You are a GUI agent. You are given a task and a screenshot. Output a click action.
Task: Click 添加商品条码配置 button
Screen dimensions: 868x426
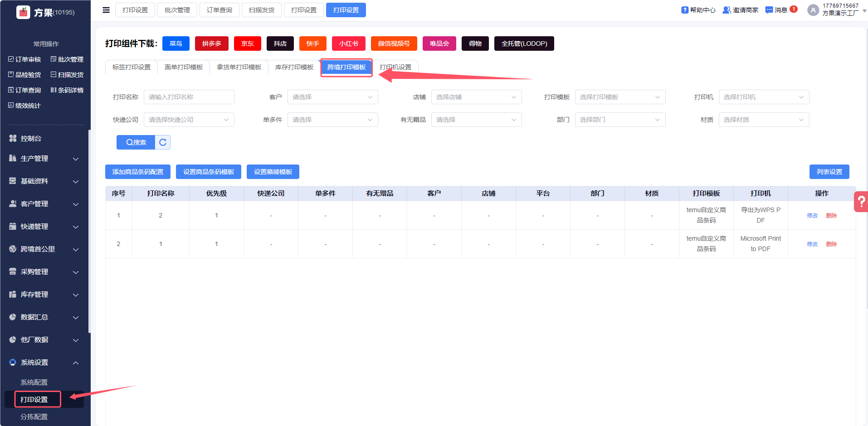(138, 172)
